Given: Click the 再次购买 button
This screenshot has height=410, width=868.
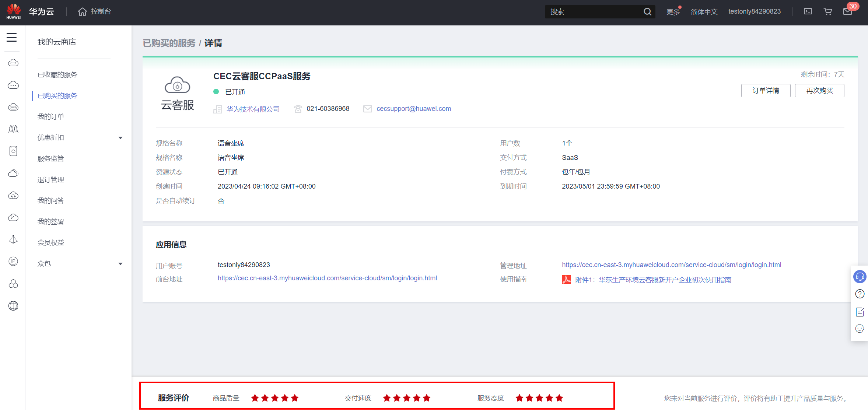Looking at the screenshot, I should coord(820,91).
